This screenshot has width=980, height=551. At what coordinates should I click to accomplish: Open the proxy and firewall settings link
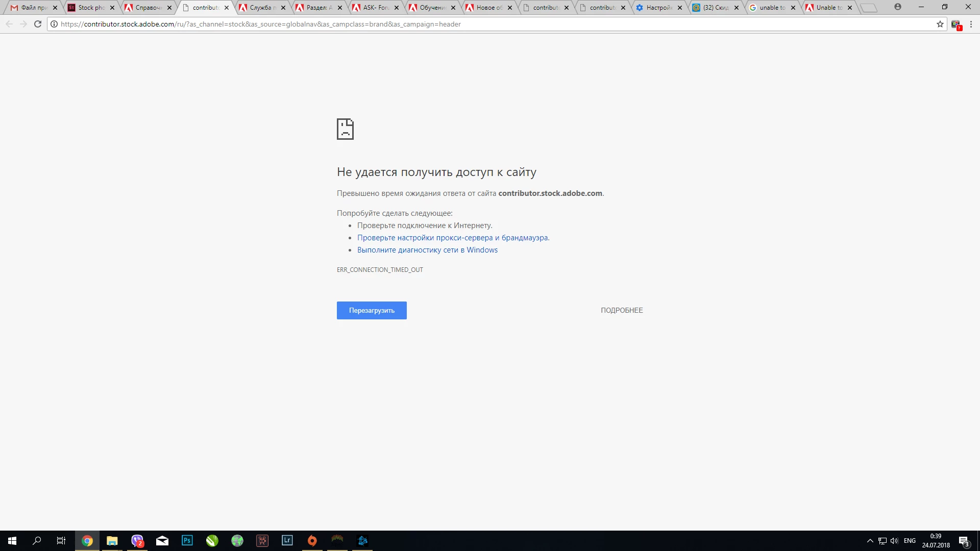point(453,238)
